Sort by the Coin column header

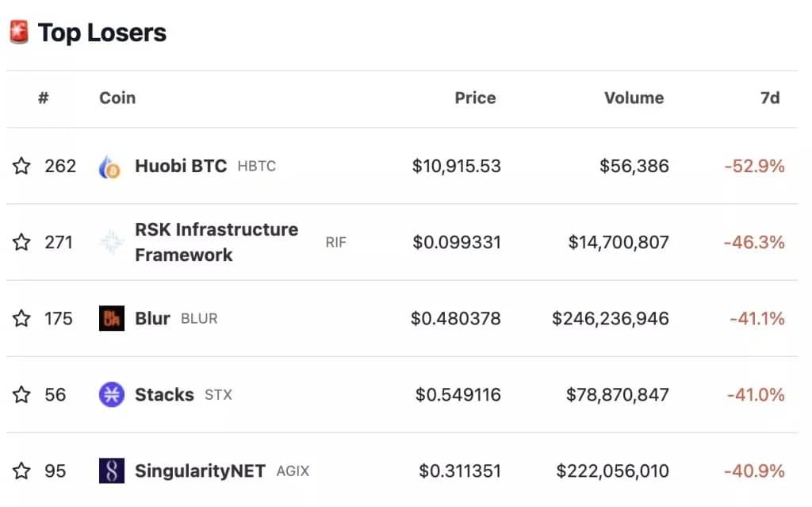click(x=117, y=98)
